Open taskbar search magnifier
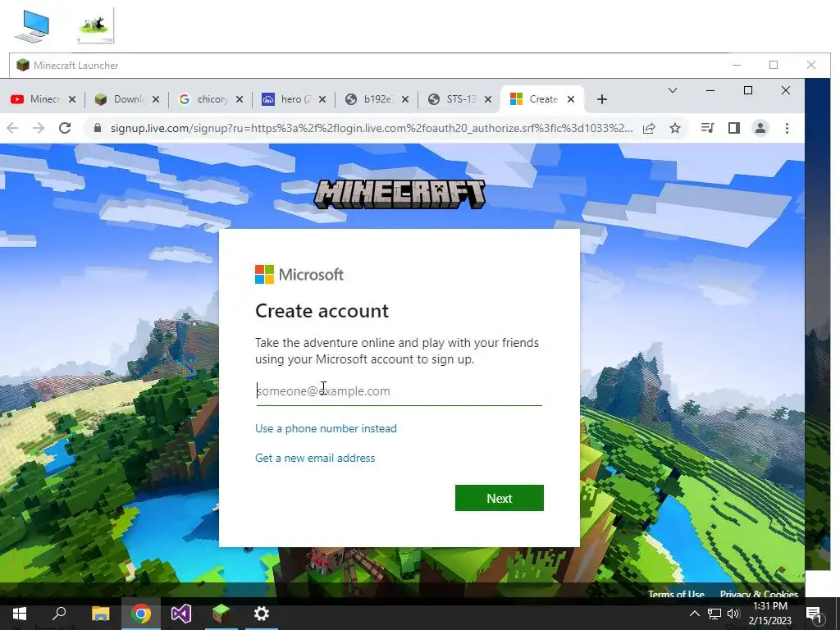Viewport: 840px width, 630px height. [x=59, y=614]
